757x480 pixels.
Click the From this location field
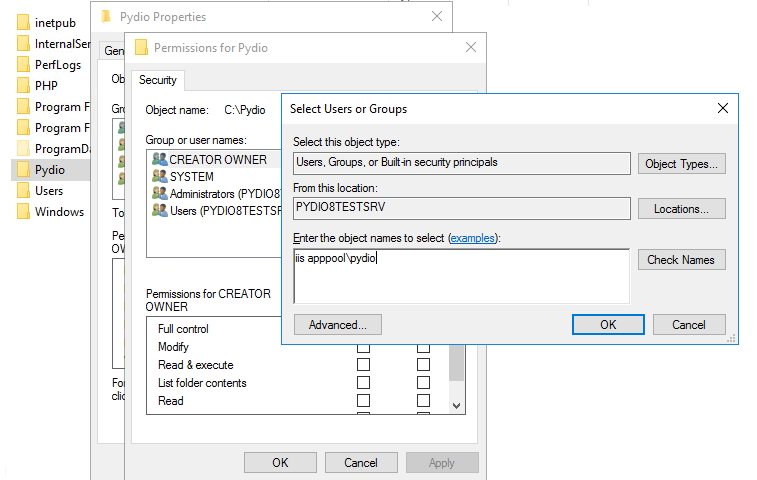click(x=462, y=208)
